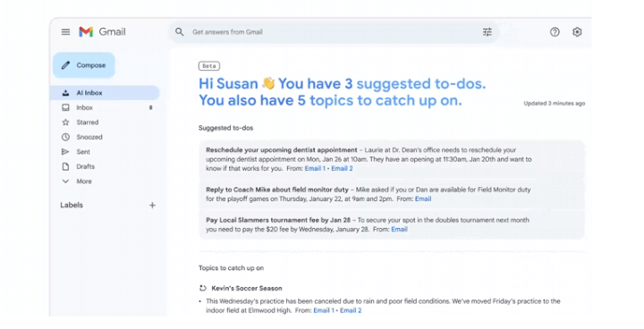This screenshot has height=329, width=644.
Task: Open Email 1 link in dentist to-do
Action: 315,168
